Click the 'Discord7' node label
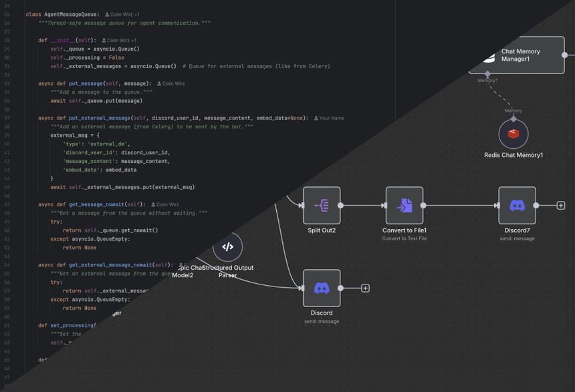The image size is (575, 392). (x=517, y=230)
